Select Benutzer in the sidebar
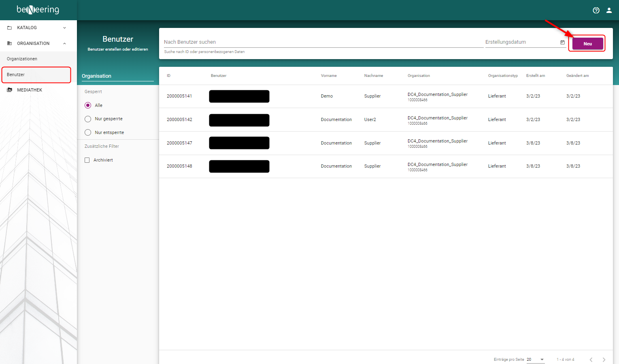This screenshot has width=619, height=364. [x=16, y=75]
